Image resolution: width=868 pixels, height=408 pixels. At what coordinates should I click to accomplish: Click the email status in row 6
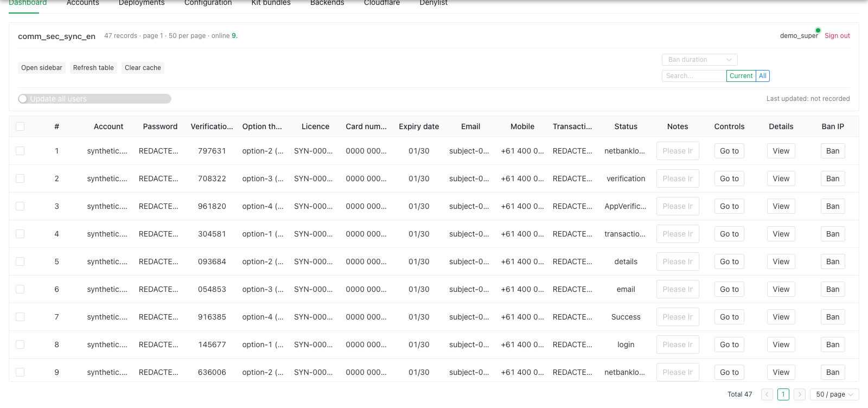pyautogui.click(x=626, y=289)
